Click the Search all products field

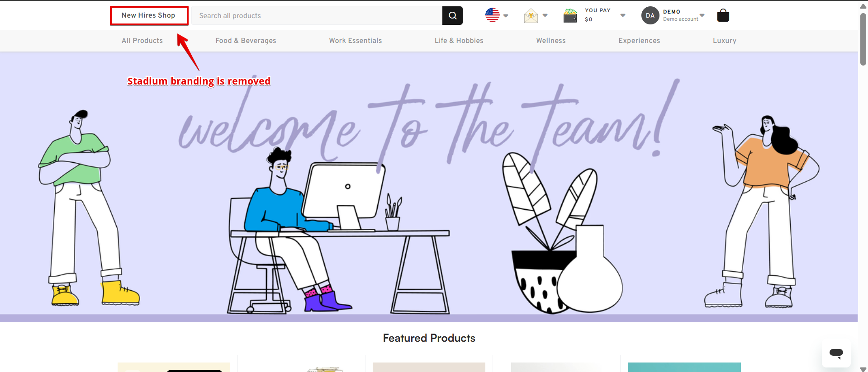317,15
